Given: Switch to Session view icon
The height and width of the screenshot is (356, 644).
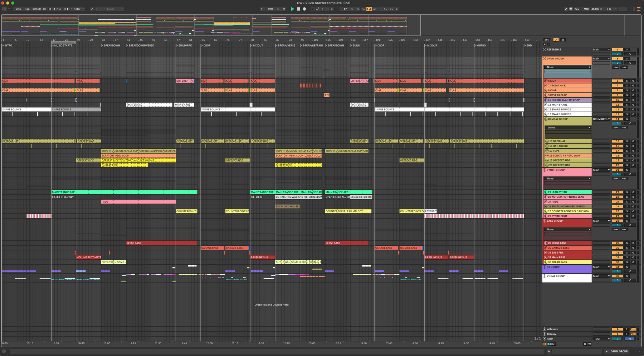Looking at the screenshot, I should click(x=633, y=9).
